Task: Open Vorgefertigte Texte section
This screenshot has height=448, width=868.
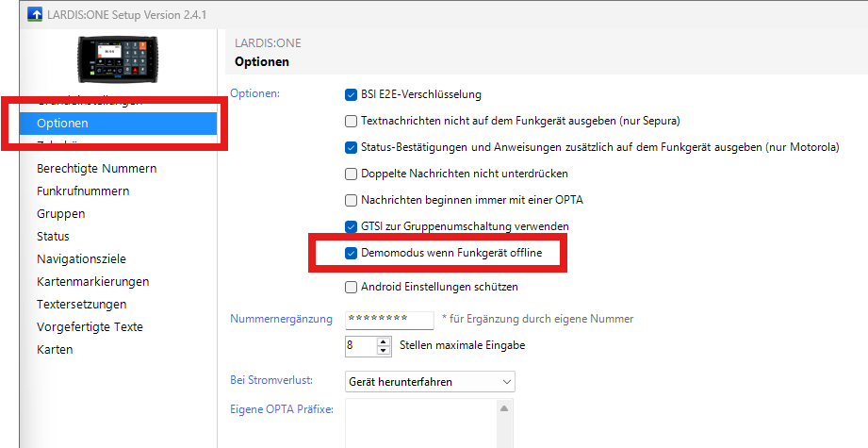Action: pyautogui.click(x=90, y=327)
